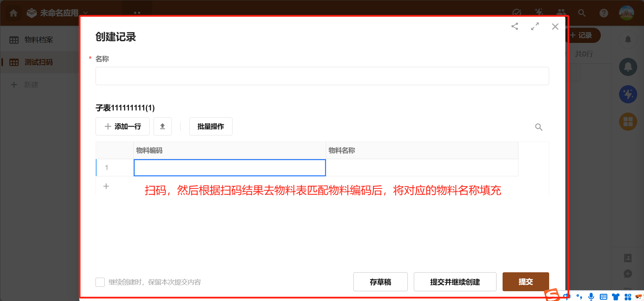This screenshot has height=301, width=644.
Task: Click the microphone voice input icon
Action: coord(591,297)
